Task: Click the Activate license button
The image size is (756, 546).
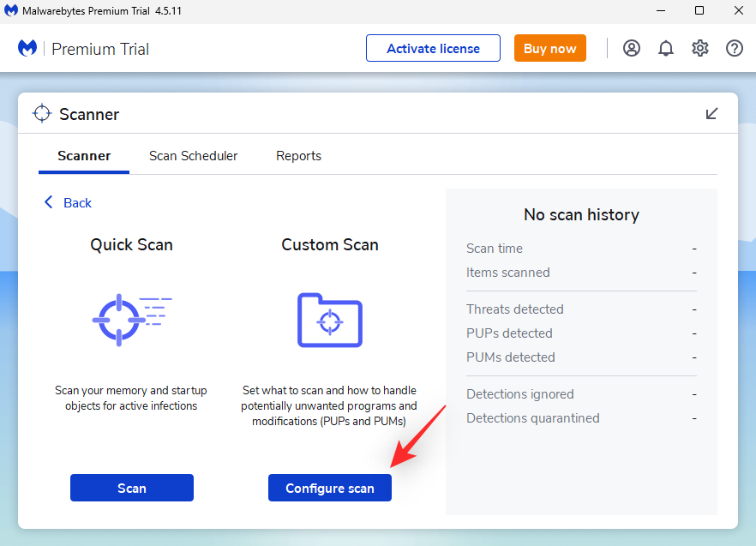Action: pos(433,48)
